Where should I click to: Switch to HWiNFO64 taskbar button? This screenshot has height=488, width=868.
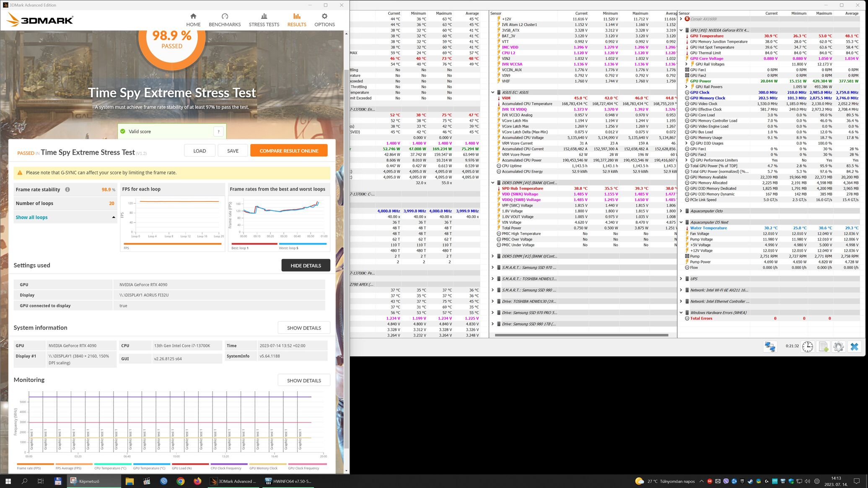pyautogui.click(x=289, y=481)
